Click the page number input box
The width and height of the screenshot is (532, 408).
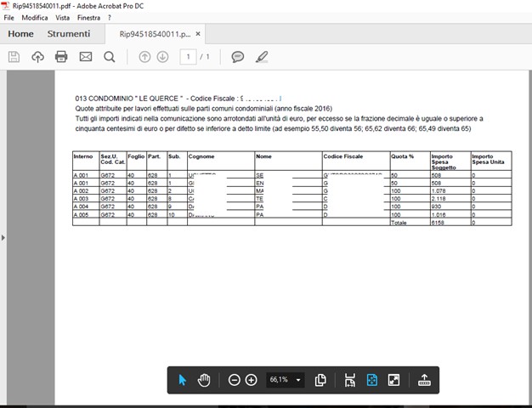[188, 57]
